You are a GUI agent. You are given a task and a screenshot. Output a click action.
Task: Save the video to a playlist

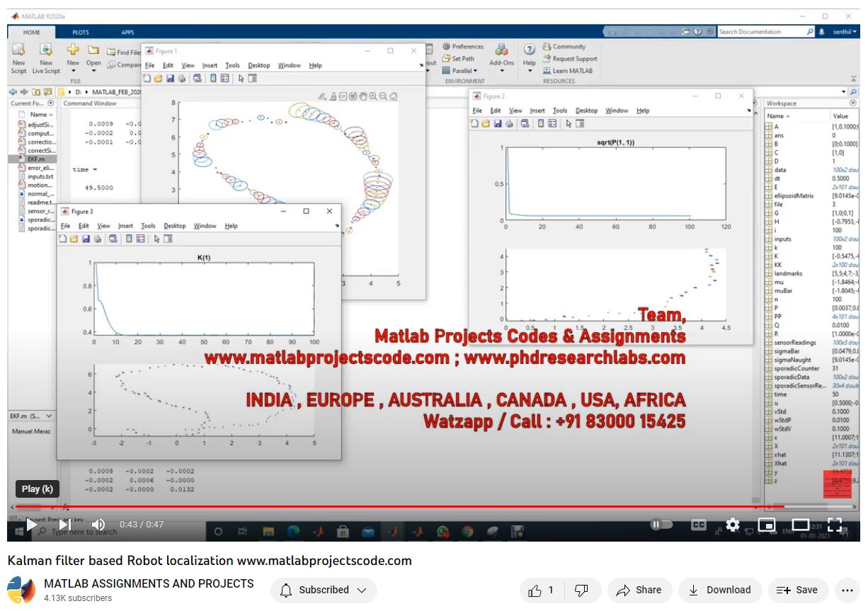797,590
